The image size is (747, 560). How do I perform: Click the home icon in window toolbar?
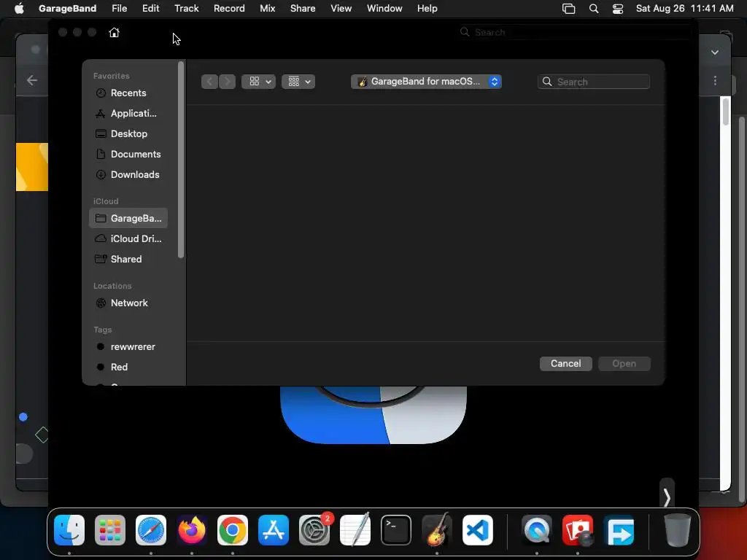(x=114, y=32)
